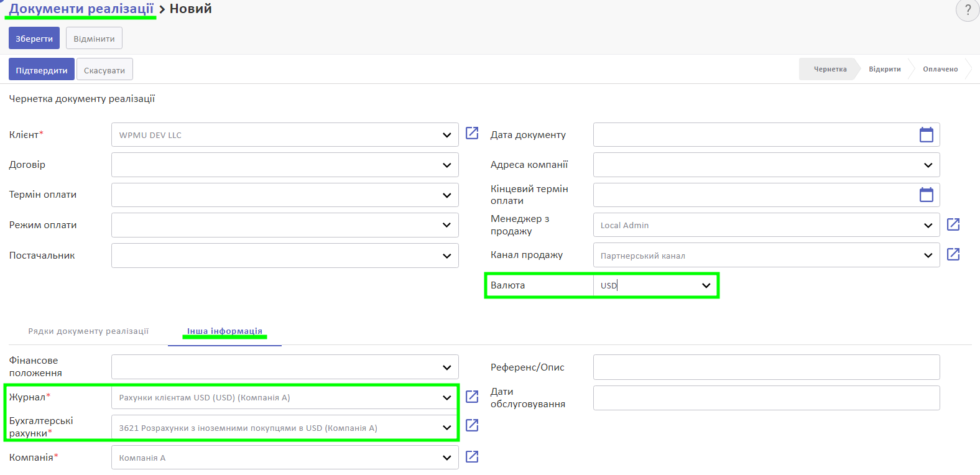Screen dimensions: 980x475
Task: Open external link next to Журнал field
Action: pos(472,397)
